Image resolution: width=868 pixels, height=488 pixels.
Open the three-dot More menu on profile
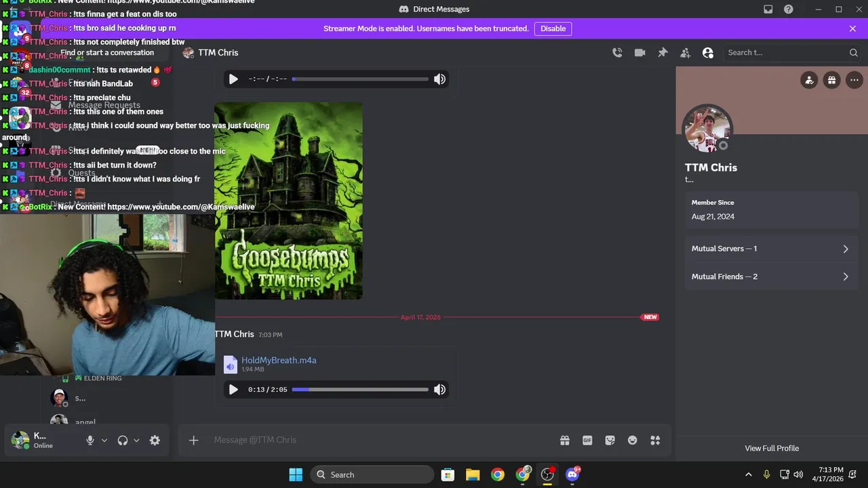[x=854, y=80]
